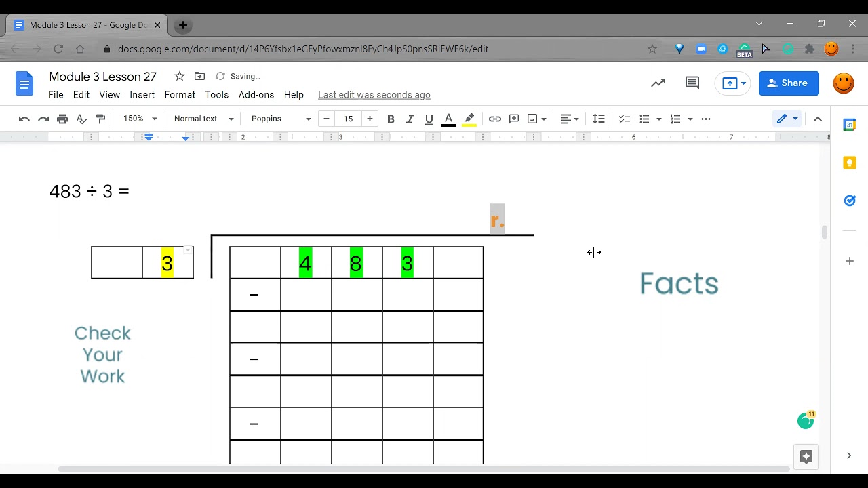Insert a checklist
This screenshot has height=488, width=868.
click(x=625, y=119)
